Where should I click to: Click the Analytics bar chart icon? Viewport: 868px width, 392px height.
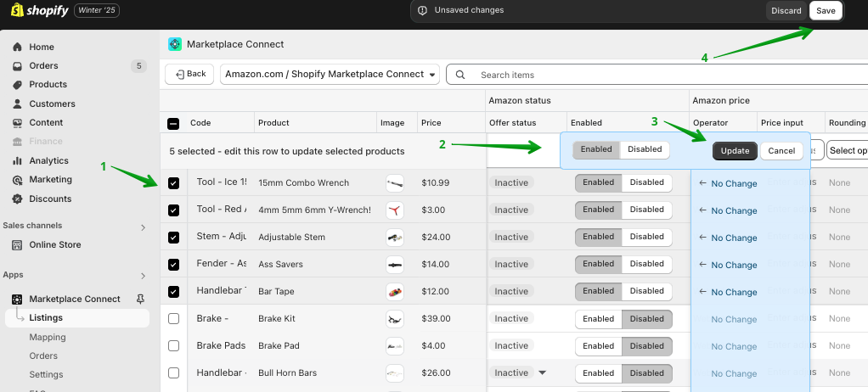(17, 161)
